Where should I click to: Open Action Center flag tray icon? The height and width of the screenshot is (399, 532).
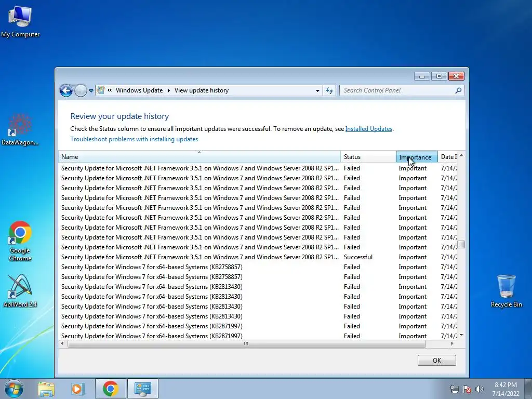tap(467, 389)
